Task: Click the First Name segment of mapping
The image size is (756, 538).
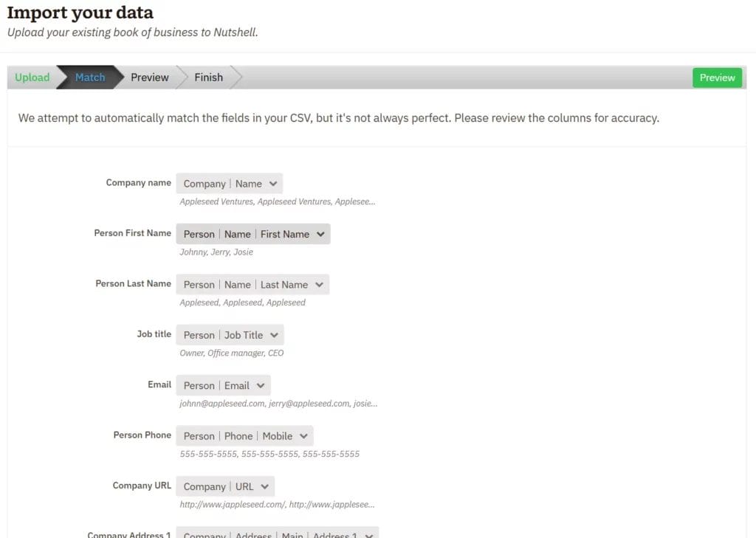Action: tap(285, 234)
